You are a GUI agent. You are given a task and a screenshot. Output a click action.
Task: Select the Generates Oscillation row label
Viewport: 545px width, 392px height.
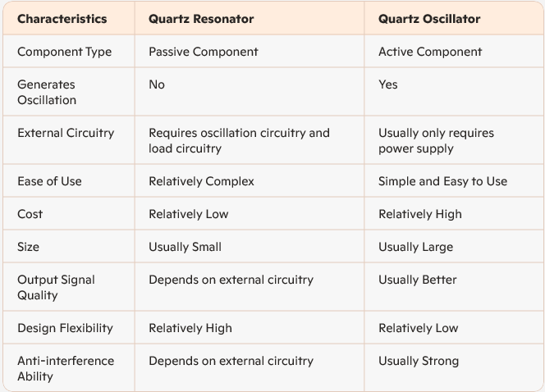click(47, 92)
